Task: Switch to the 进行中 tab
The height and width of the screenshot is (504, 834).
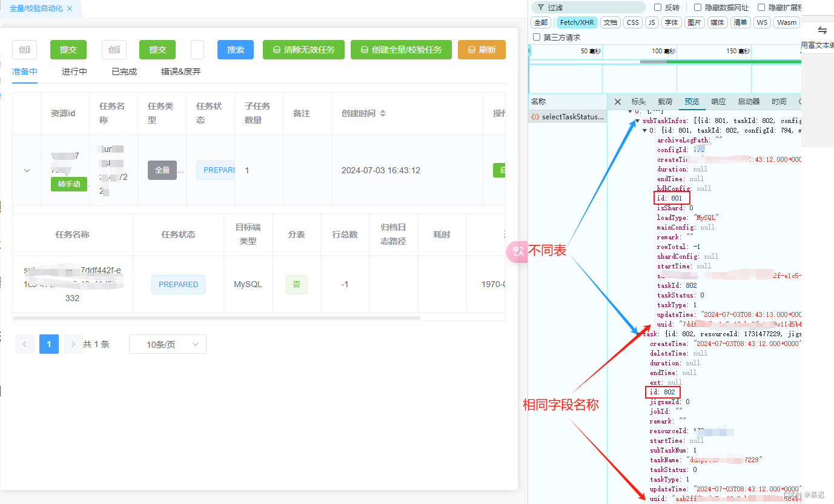Action: [x=74, y=71]
